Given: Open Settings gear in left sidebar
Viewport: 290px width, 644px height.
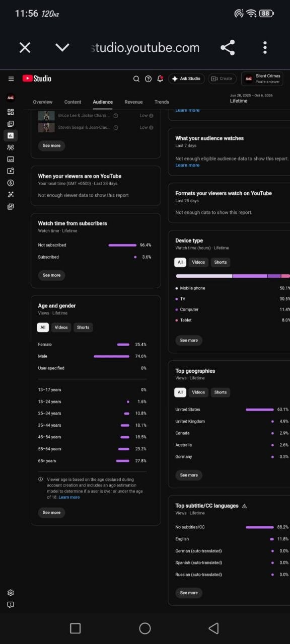Looking at the screenshot, I should 11,593.
